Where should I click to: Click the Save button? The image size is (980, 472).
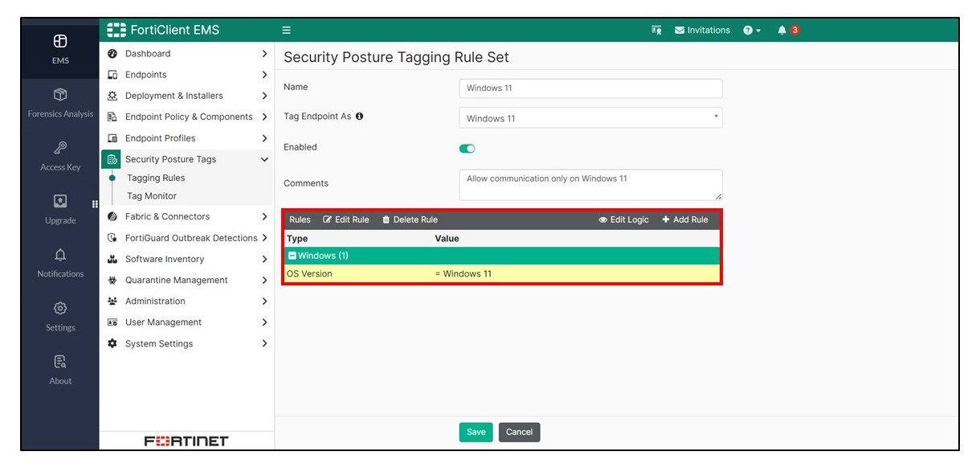coord(476,432)
